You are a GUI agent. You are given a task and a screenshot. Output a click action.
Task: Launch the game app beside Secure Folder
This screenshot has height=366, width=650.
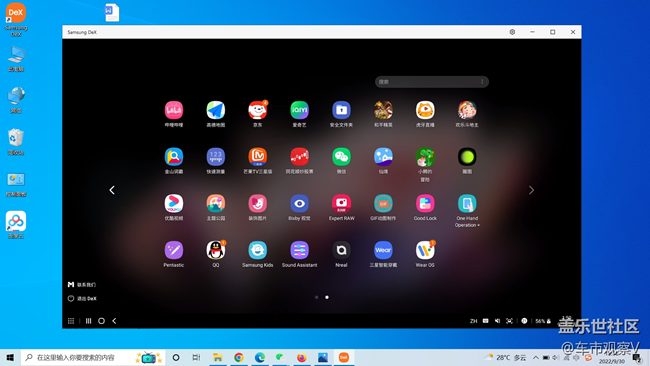coord(383,110)
